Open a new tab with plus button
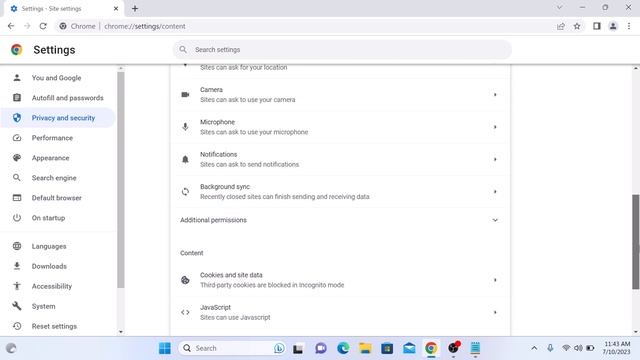Screen dimensions: 640x360 [x=135, y=8]
